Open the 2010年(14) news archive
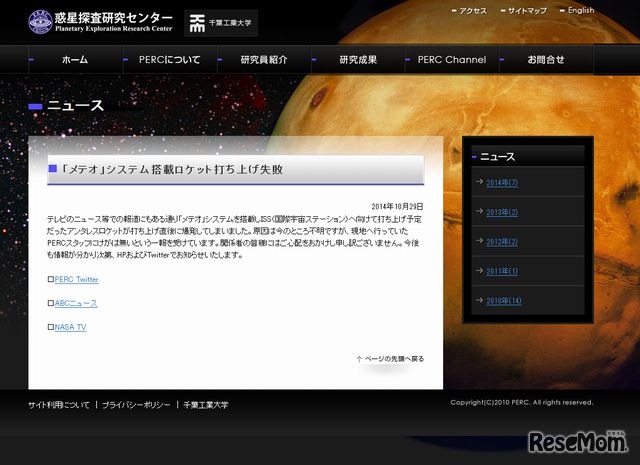The image size is (640, 465). pos(504,301)
